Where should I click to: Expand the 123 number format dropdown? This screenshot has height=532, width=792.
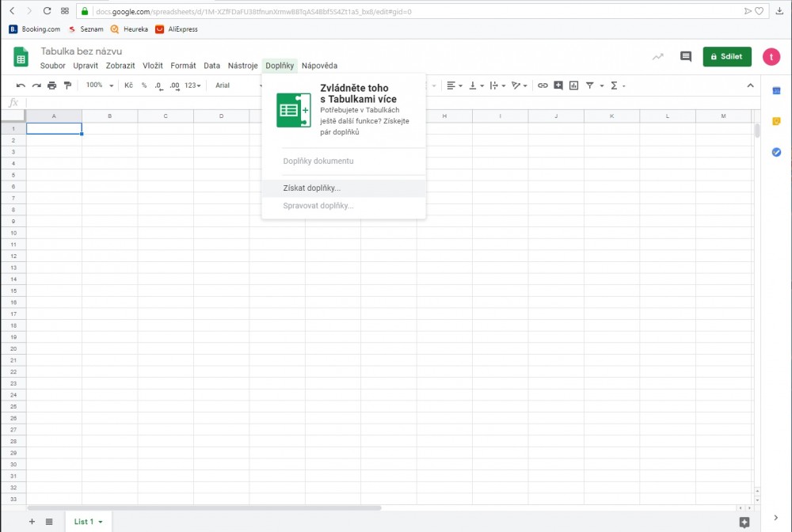[x=193, y=85]
